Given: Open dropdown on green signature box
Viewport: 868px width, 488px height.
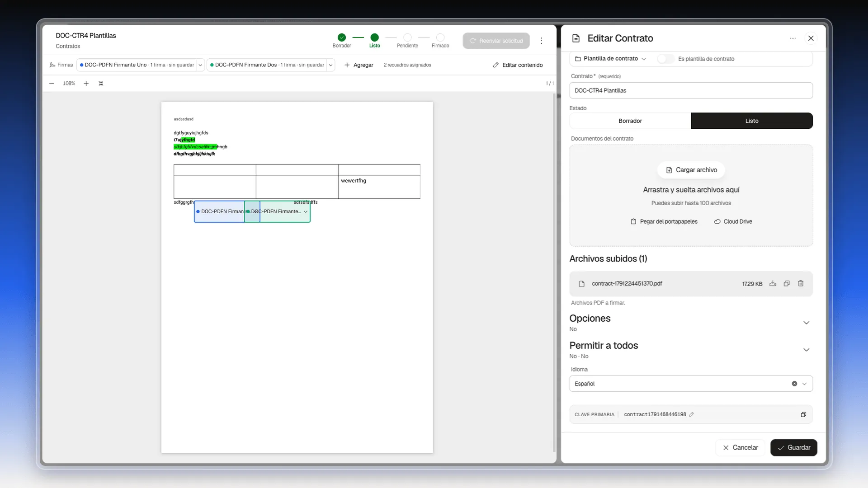Looking at the screenshot, I should [x=306, y=211].
